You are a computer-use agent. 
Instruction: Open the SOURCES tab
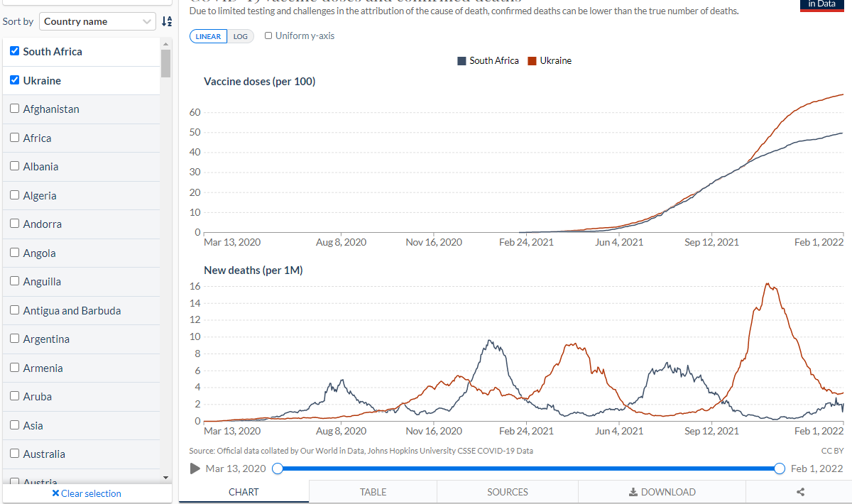(x=508, y=492)
